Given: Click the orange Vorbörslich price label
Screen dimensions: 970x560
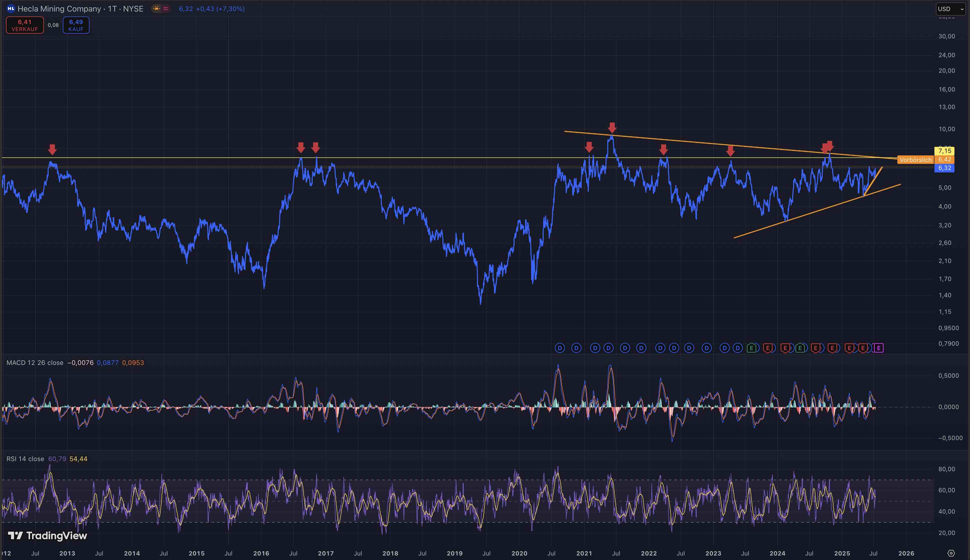Looking at the screenshot, I should pos(915,160).
